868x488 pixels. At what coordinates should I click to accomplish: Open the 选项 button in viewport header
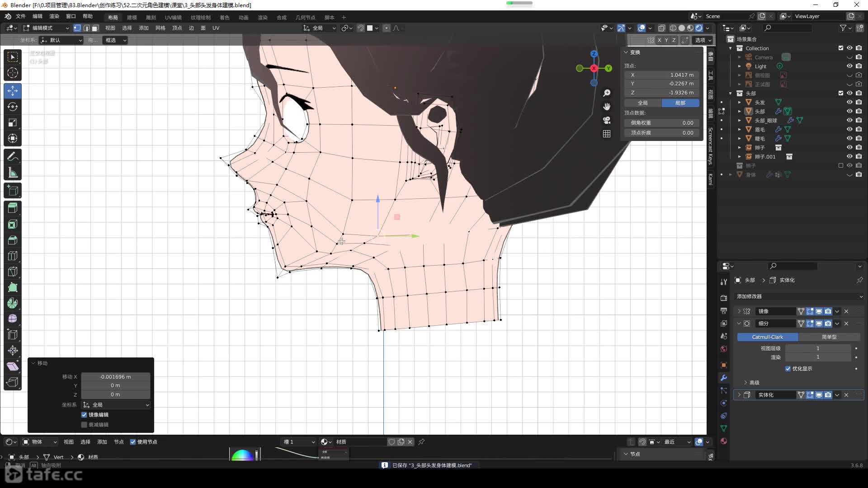coord(703,40)
